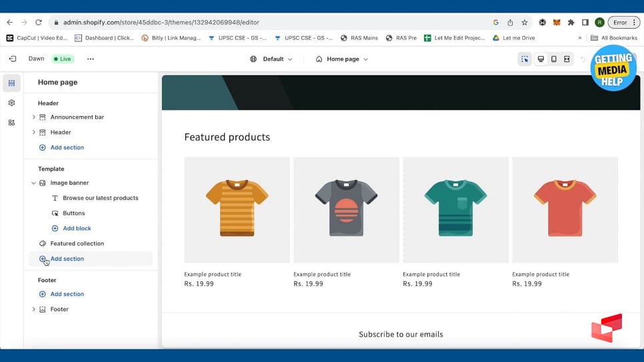Expand the Footer section tree item
Viewport: 644px width, 362px height.
[34, 309]
